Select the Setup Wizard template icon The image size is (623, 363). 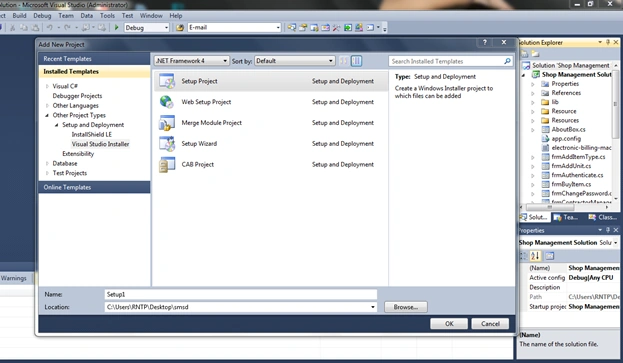[167, 144]
